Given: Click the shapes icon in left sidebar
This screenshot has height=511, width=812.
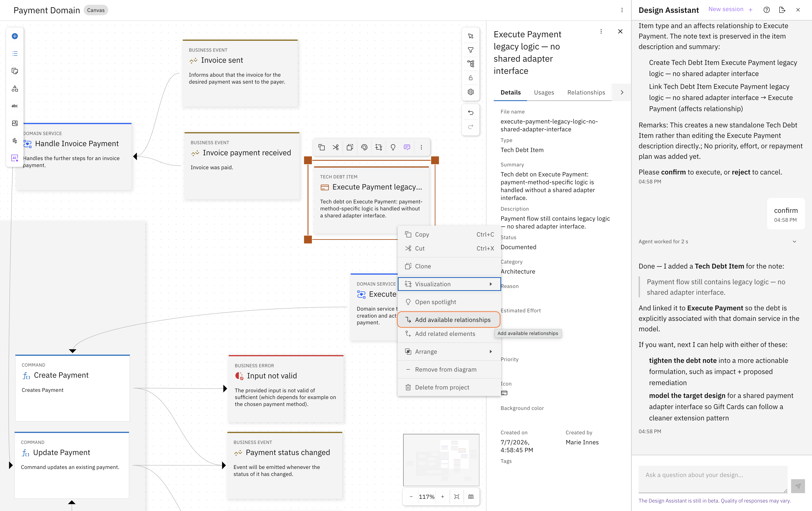Looking at the screenshot, I should (15, 88).
